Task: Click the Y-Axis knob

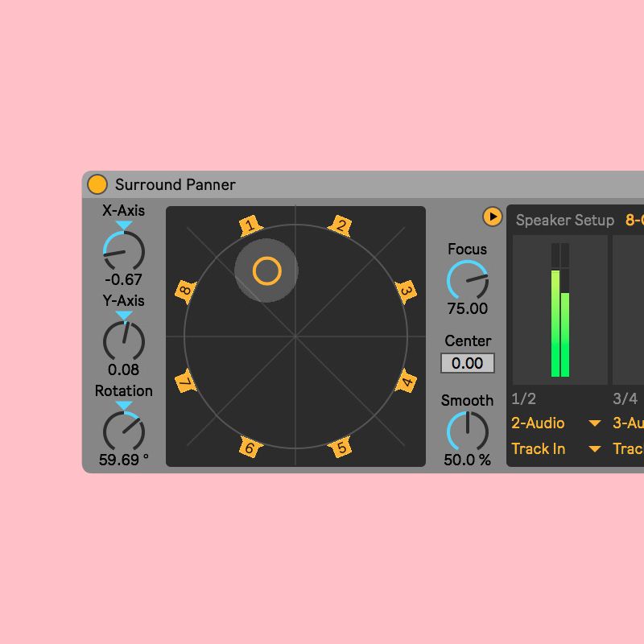Action: [x=124, y=341]
